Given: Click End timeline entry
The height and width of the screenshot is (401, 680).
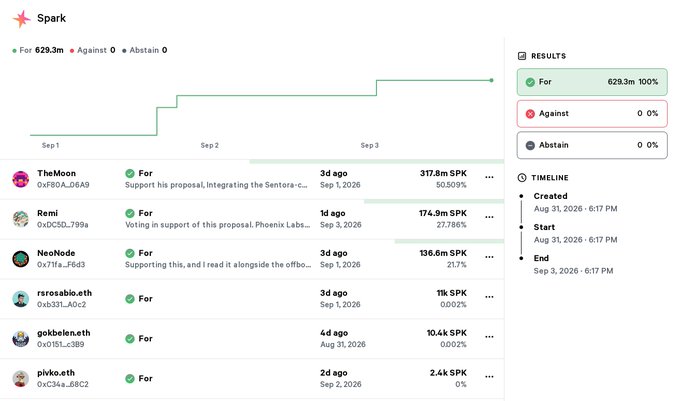Looking at the screenshot, I should (x=573, y=265).
